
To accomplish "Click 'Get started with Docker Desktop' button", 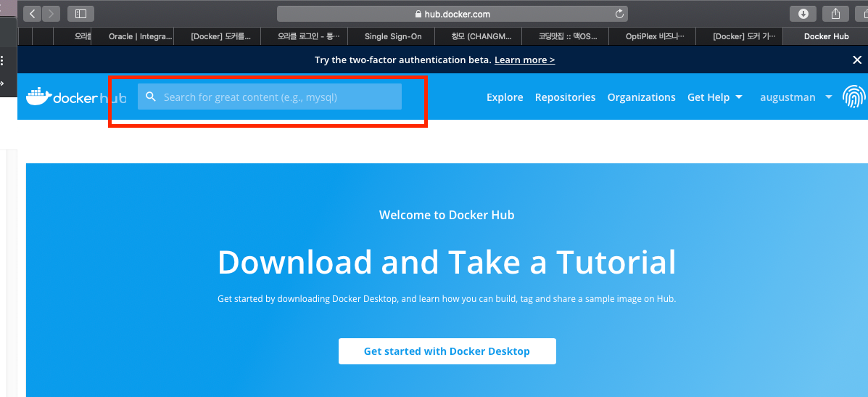I will point(447,351).
